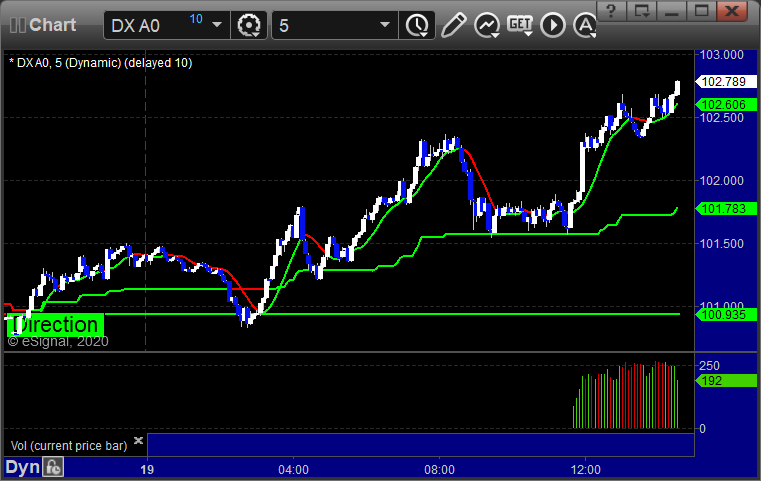Click the 101.783 green price tag
The image size is (761, 481).
tap(726, 209)
